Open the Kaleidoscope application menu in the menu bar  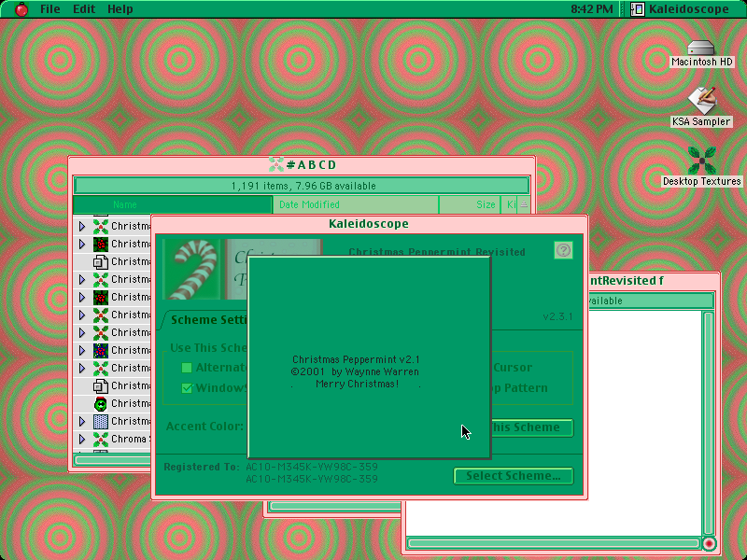(680, 9)
